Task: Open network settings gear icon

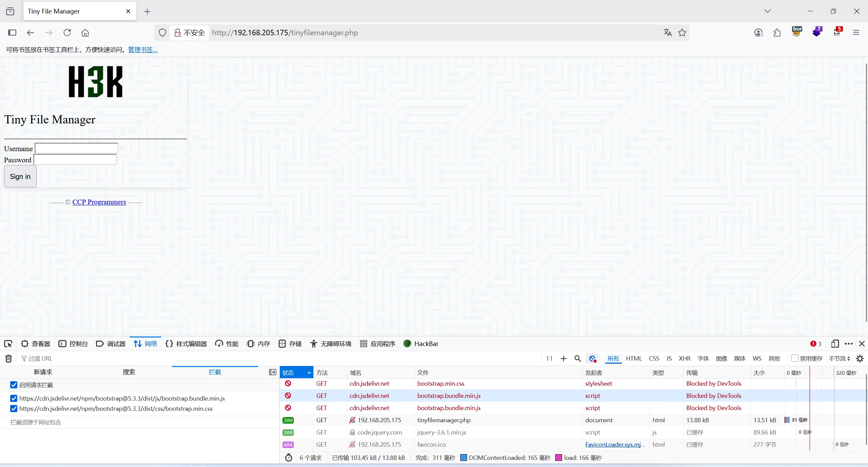Action: coord(860,358)
